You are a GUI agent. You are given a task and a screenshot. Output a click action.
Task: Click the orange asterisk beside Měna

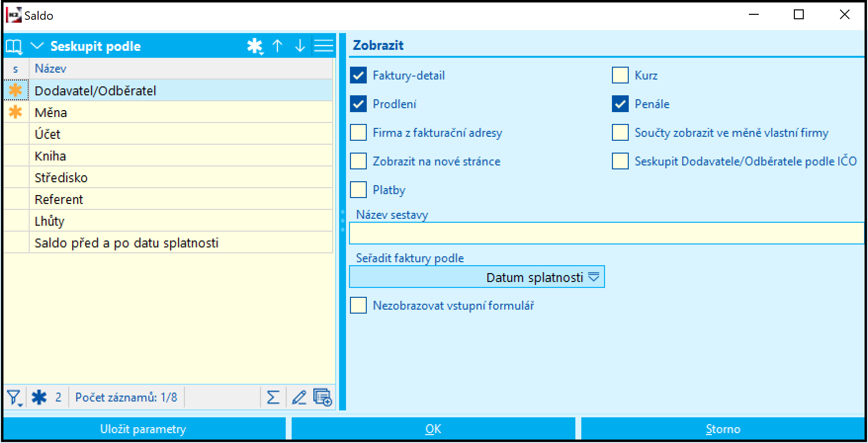click(16, 112)
